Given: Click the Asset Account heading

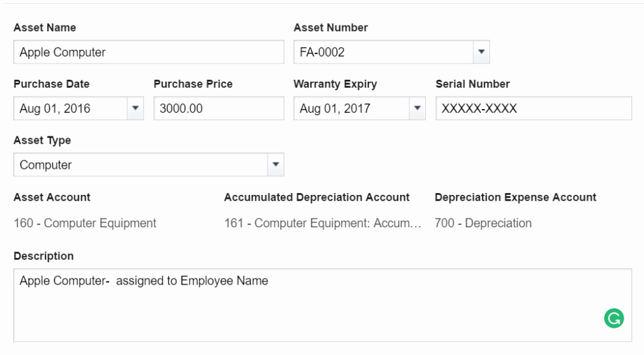Looking at the screenshot, I should click(x=52, y=197).
